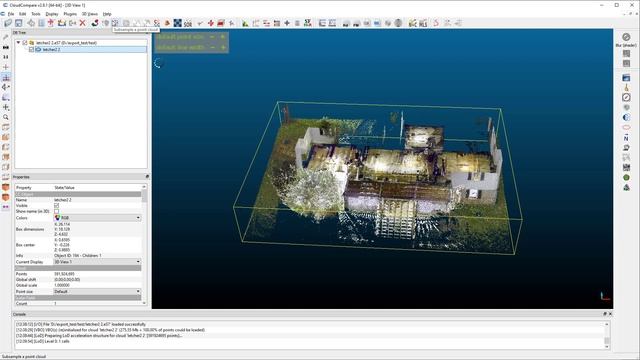This screenshot has width=640, height=360.
Task: Click the blue checkered octree icon
Action: click(178, 23)
